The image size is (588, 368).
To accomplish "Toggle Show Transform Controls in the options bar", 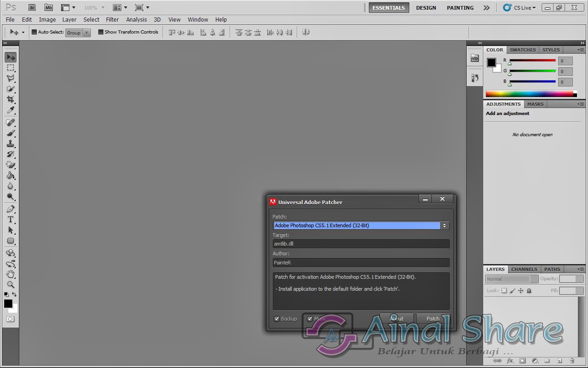I will (x=100, y=32).
